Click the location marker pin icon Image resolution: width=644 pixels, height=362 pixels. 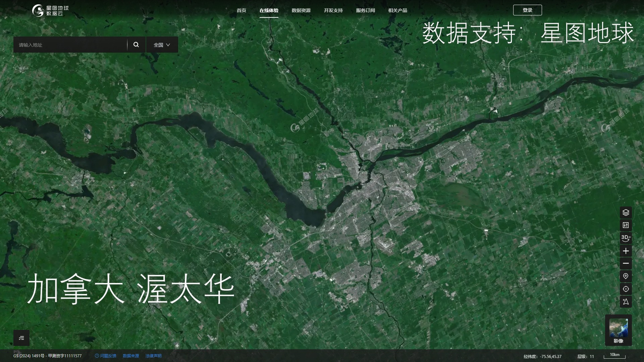(x=626, y=276)
